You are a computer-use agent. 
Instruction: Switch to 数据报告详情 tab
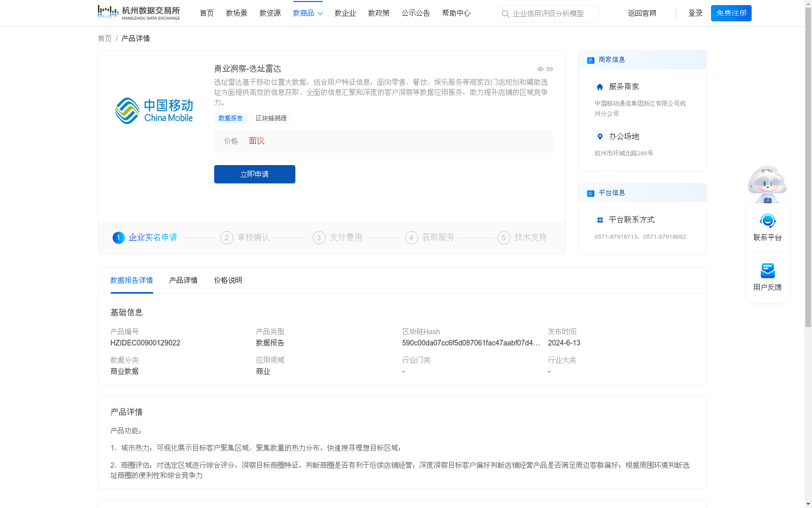point(131,280)
